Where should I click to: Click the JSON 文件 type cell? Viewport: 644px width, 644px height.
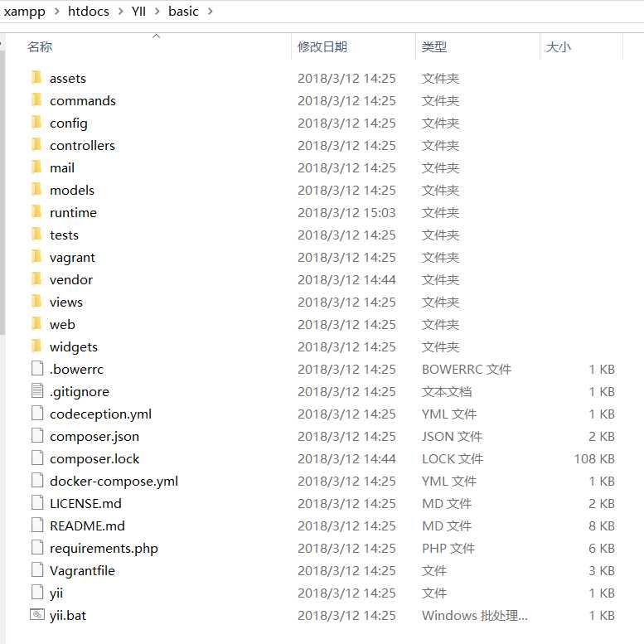point(453,436)
